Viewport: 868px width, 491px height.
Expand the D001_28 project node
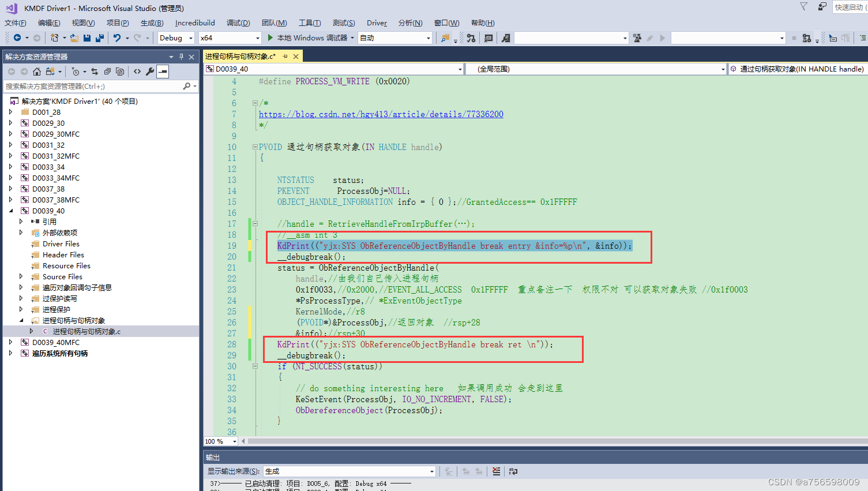tap(11, 112)
